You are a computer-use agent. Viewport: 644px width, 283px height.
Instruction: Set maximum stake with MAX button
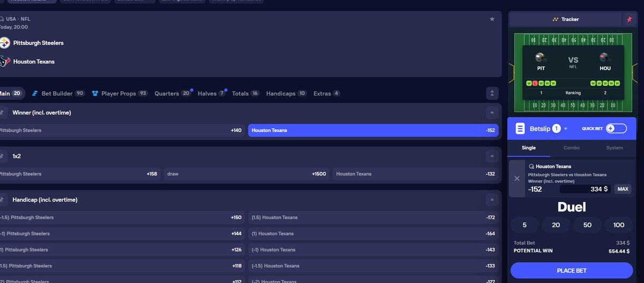623,189
